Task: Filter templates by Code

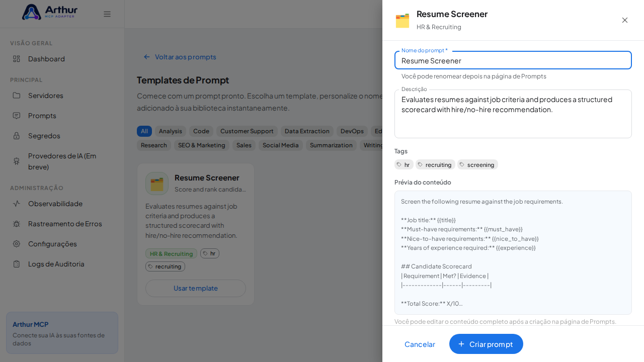Action: 201,131
